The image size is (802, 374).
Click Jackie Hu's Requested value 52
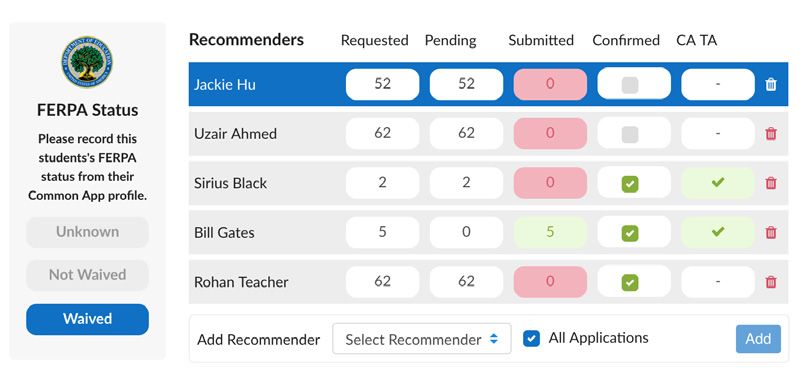coord(382,84)
